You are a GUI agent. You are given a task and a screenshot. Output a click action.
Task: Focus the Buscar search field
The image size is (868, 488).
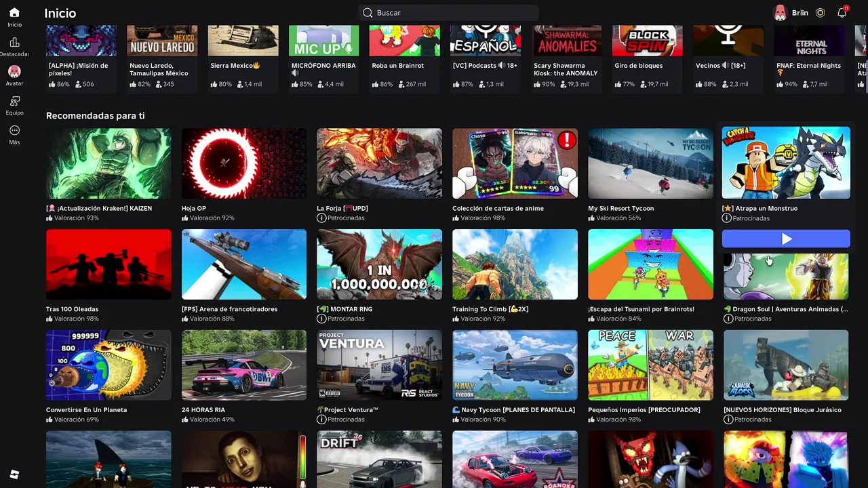click(x=448, y=13)
